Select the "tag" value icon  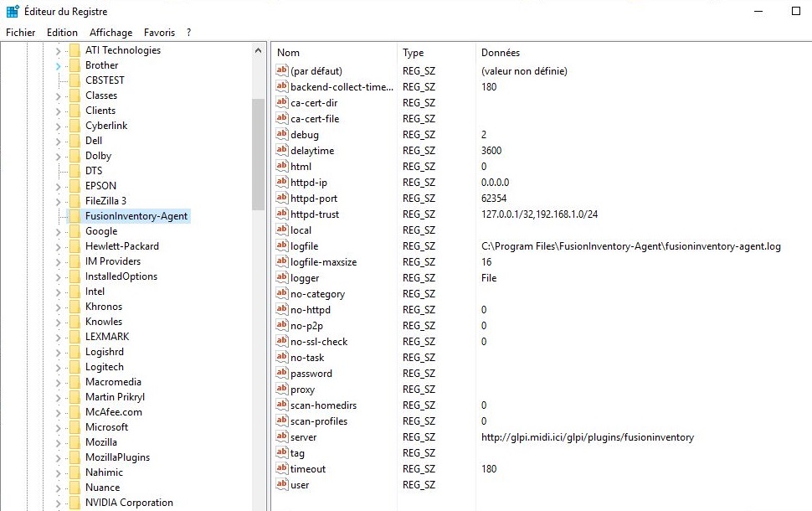pyautogui.click(x=281, y=453)
